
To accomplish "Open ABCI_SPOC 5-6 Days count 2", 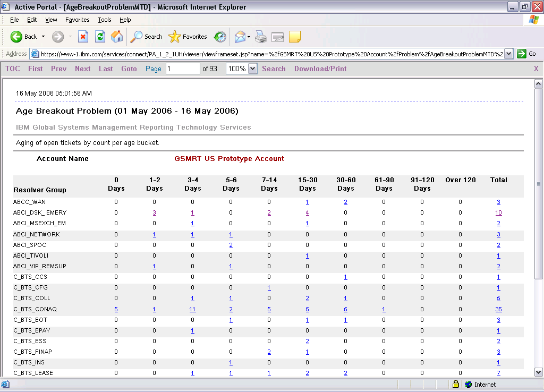I will click(231, 245).
